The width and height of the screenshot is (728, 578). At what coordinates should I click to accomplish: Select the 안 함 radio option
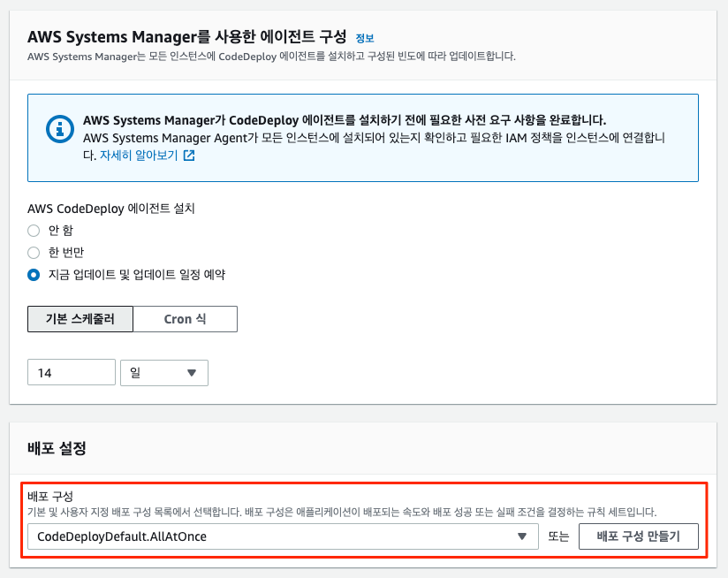[34, 231]
